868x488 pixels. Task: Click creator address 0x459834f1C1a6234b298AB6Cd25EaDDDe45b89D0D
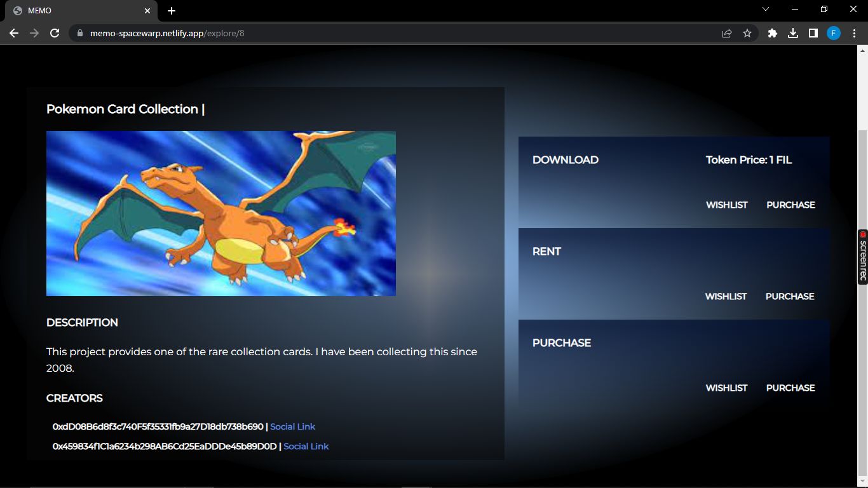(x=165, y=446)
